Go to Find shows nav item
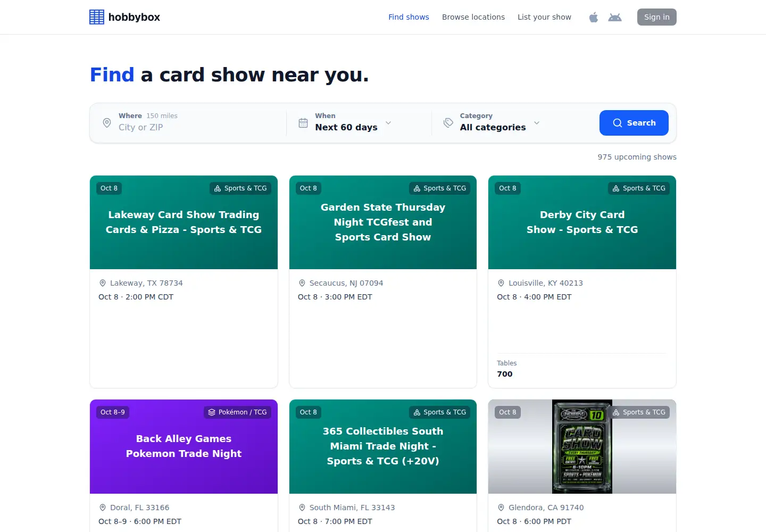Screen dimensions: 766x532 coord(409,17)
